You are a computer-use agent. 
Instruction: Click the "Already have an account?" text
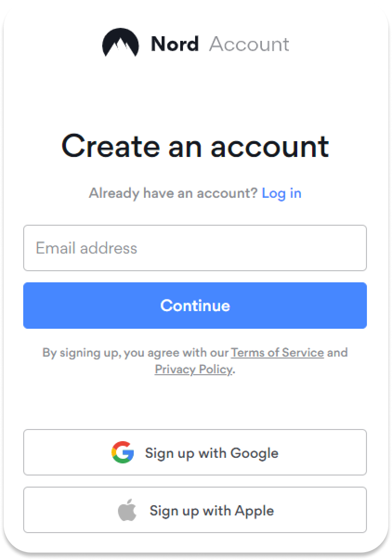pos(173,193)
